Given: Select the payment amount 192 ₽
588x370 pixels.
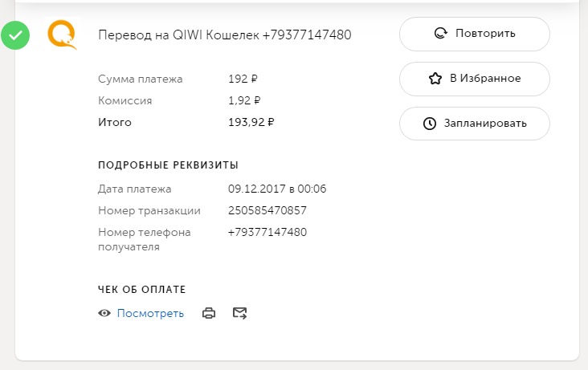Looking at the screenshot, I should pos(243,79).
